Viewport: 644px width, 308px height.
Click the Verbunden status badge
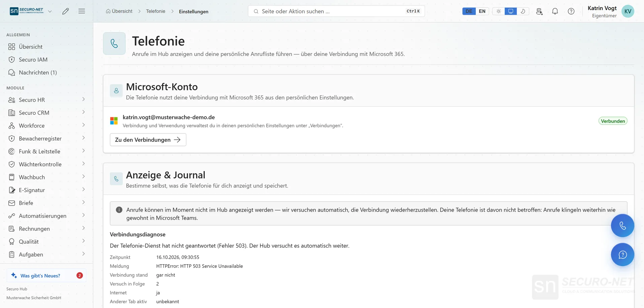click(x=613, y=121)
